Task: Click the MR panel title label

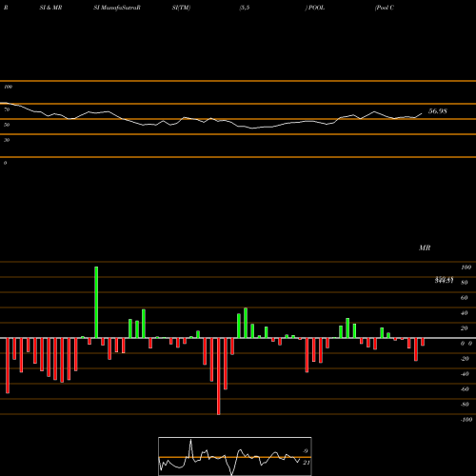Action: coord(425,248)
